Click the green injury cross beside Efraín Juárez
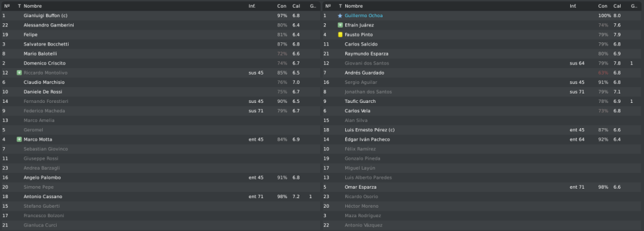Image resolution: width=644 pixels, height=231 pixels. [340, 25]
